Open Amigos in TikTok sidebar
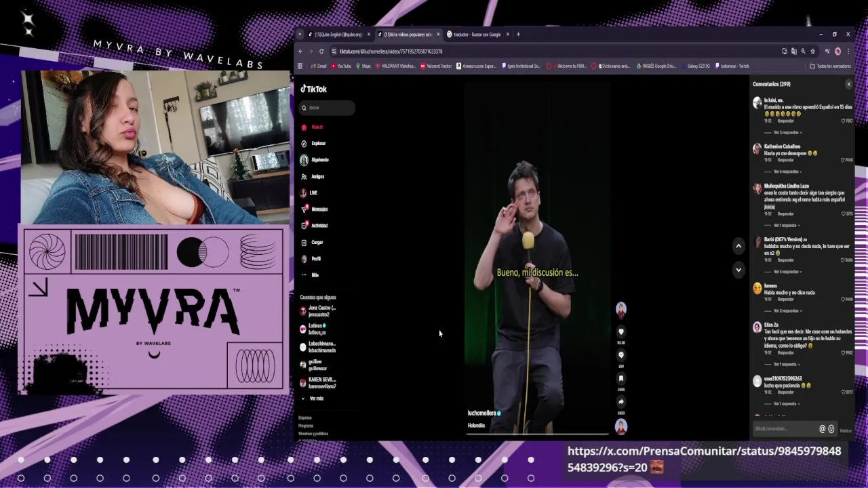 (313, 176)
